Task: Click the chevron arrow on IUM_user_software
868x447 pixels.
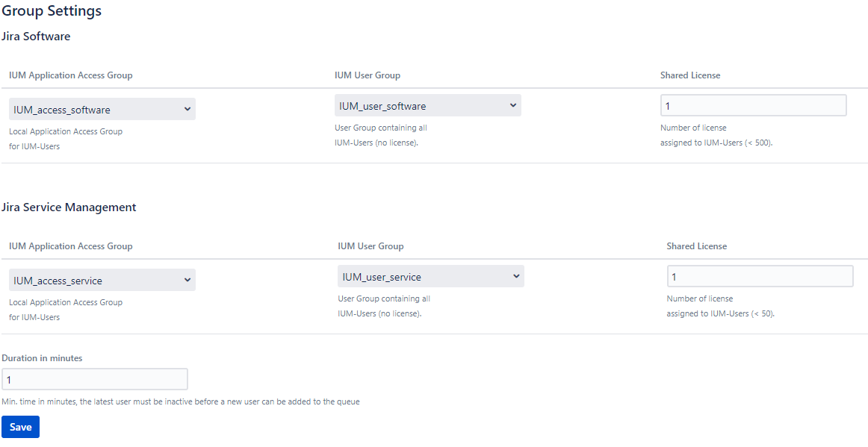Action: coord(512,105)
